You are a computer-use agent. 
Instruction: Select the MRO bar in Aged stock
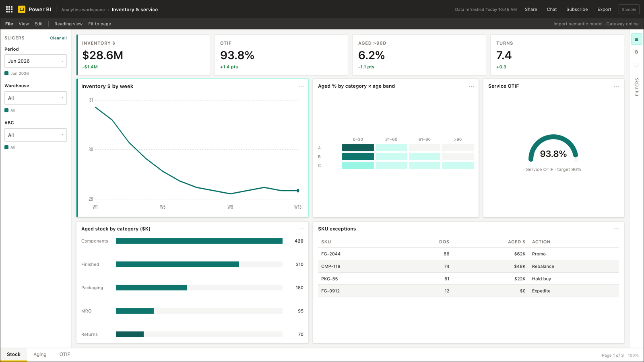[x=135, y=311]
